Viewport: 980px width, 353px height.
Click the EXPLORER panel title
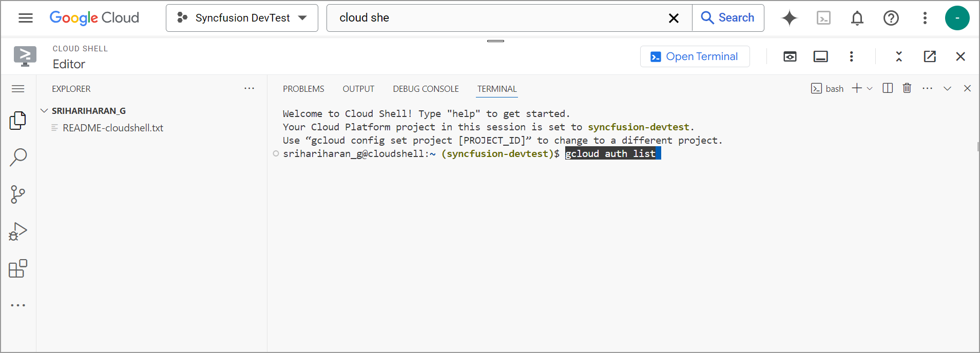coord(71,89)
